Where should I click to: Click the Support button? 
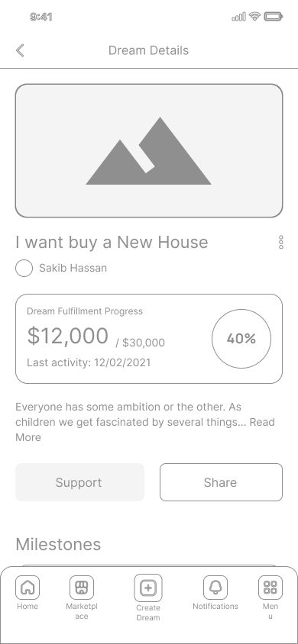79,482
